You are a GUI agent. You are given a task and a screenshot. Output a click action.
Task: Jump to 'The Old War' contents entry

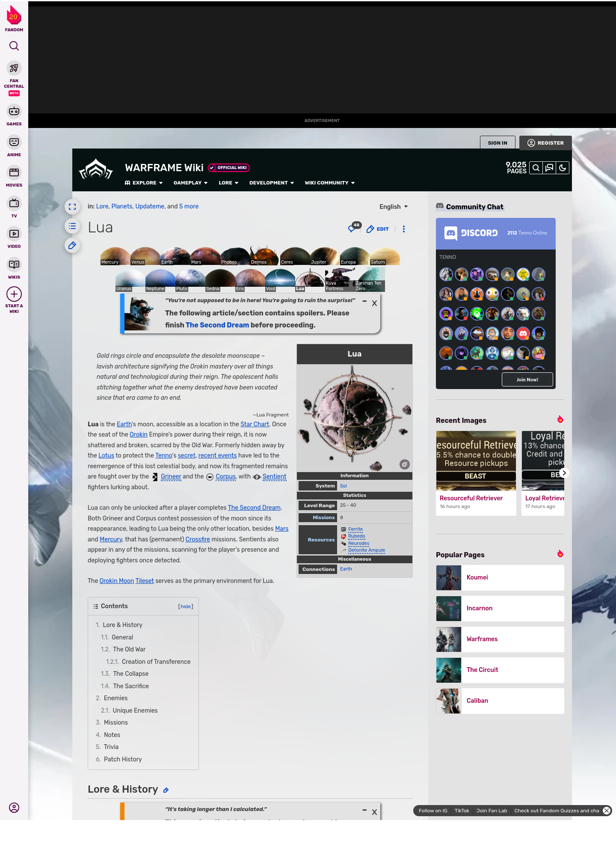(129, 649)
